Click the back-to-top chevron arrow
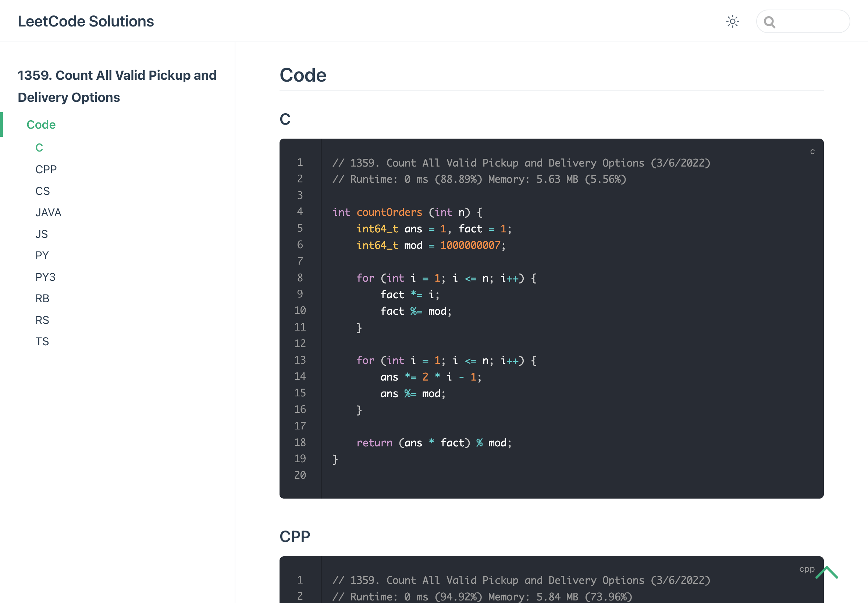The image size is (868, 603). (827, 573)
